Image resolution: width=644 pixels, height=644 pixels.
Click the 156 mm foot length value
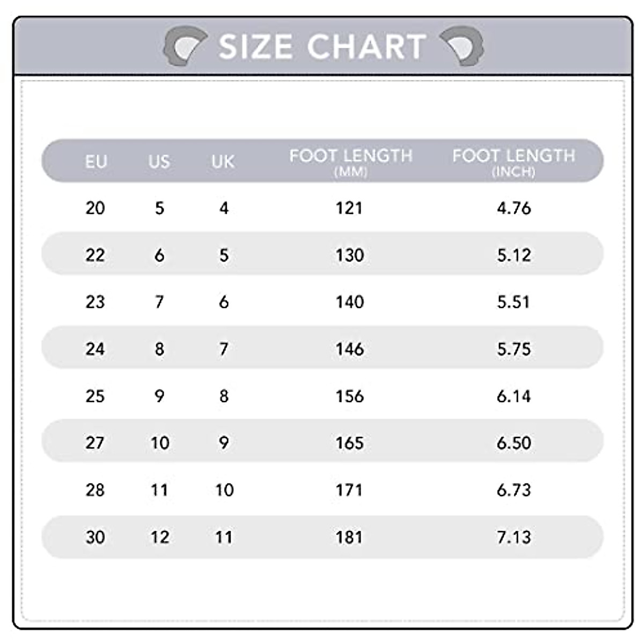coord(349,396)
